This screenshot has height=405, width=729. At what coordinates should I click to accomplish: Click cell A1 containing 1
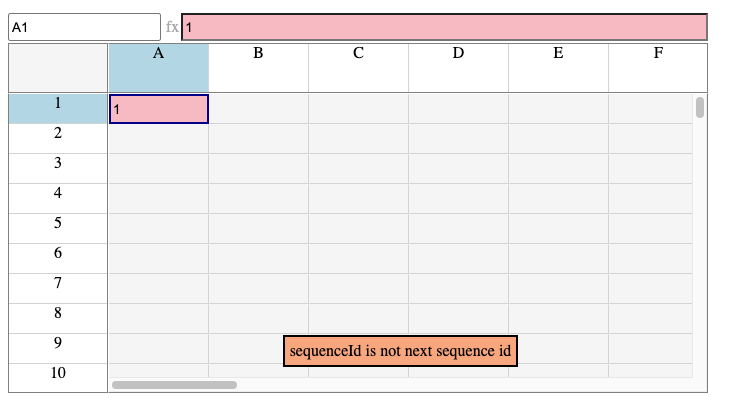point(159,109)
